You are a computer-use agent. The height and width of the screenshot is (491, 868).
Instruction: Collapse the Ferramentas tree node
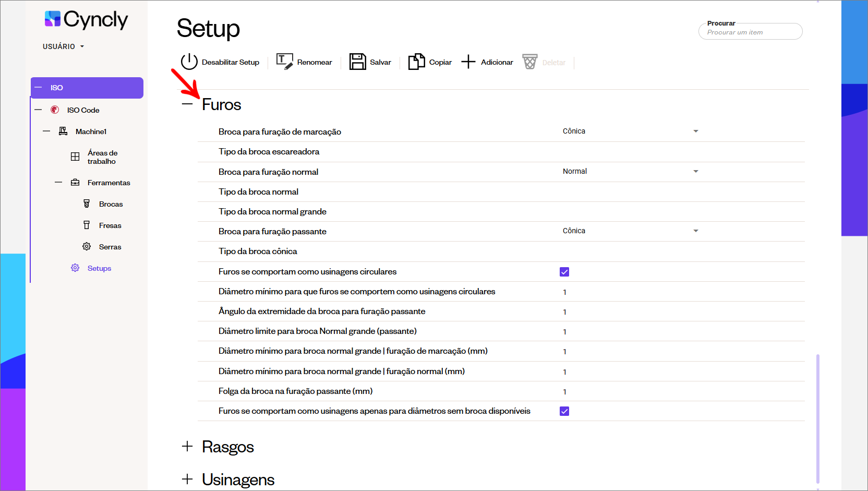[x=58, y=182]
